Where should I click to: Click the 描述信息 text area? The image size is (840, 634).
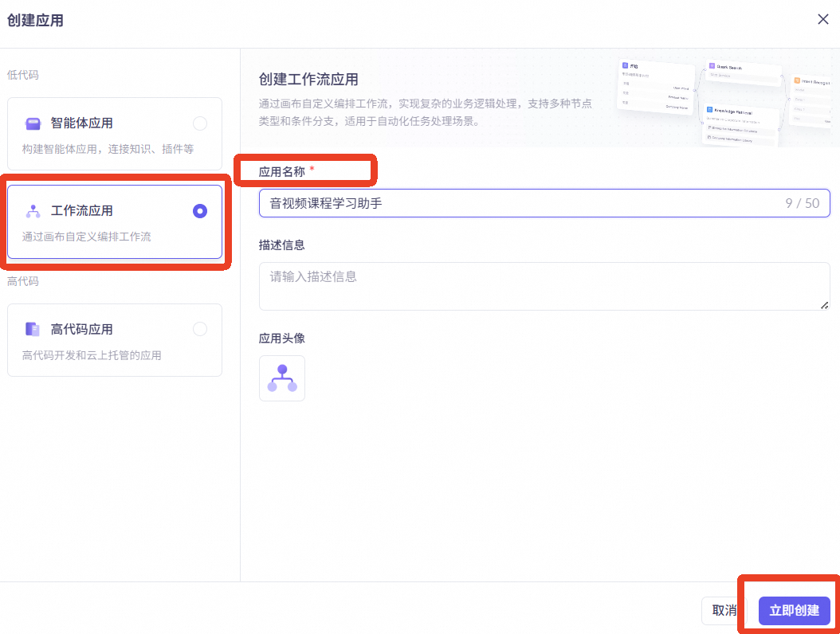544,286
